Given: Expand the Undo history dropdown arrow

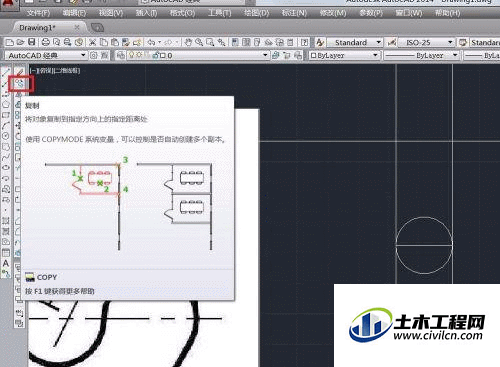Looking at the screenshot, I should tap(159, 42).
